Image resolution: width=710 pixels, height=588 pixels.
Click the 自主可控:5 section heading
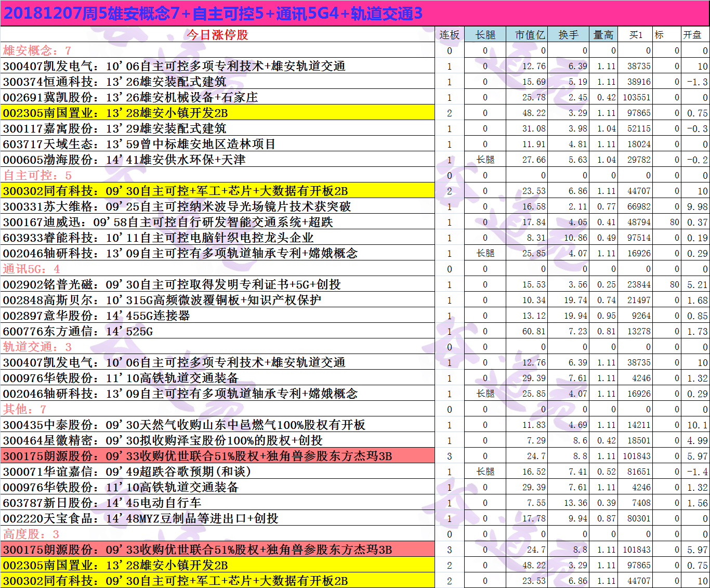pos(37,175)
